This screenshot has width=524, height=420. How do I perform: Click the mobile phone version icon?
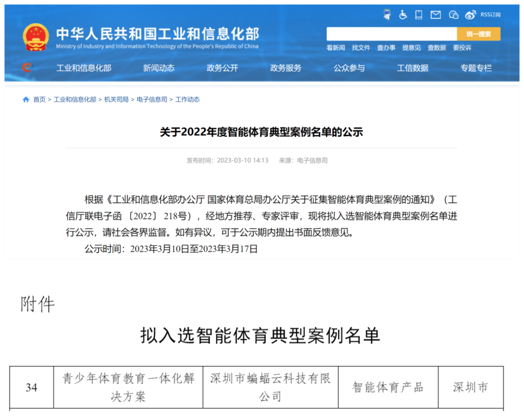[x=419, y=15]
